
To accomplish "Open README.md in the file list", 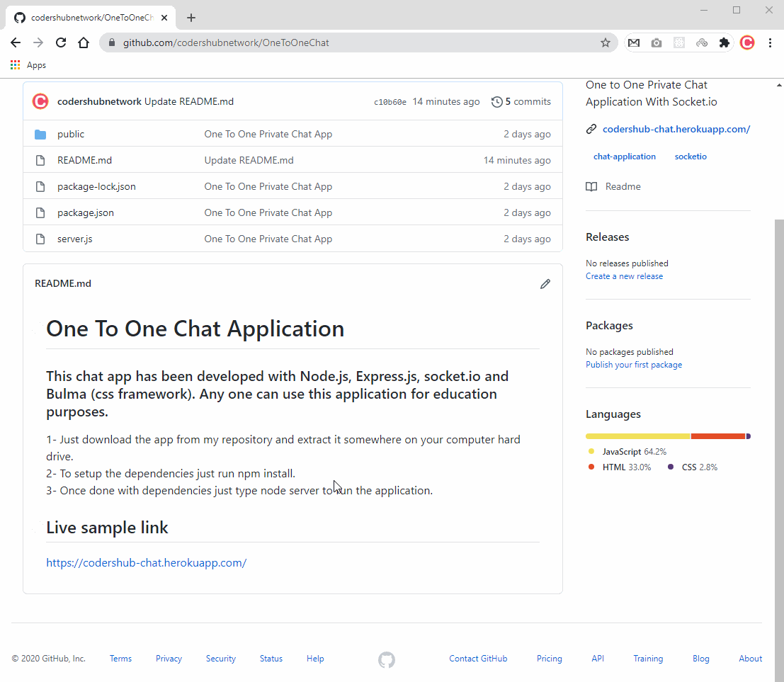I will tap(84, 160).
